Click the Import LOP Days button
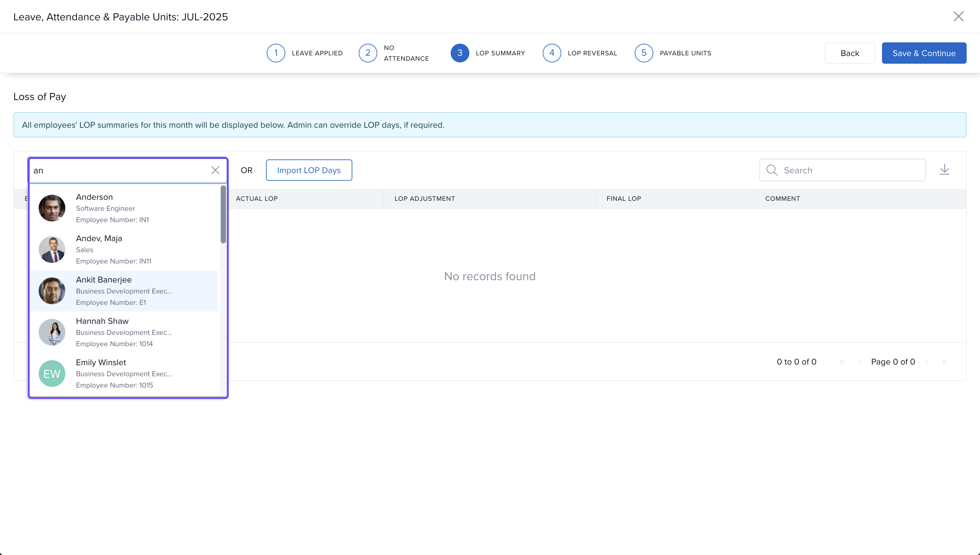Screen dimensions: 980x555 click(309, 170)
